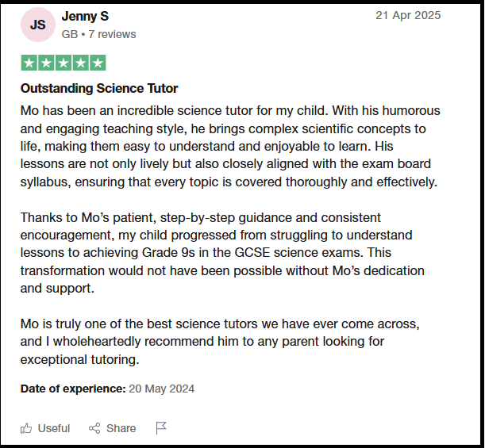
Task: Open reviewer Jenny S profile name
Action: (85, 17)
